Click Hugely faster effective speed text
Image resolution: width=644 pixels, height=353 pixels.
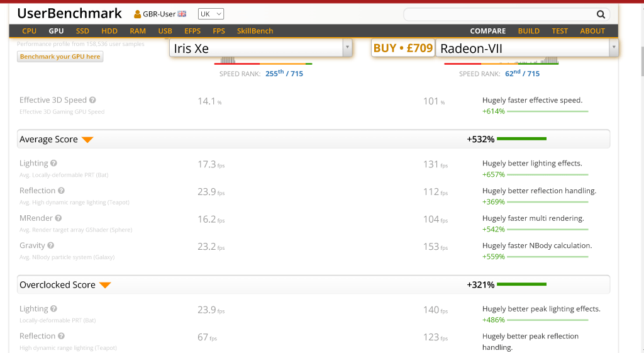coord(532,100)
